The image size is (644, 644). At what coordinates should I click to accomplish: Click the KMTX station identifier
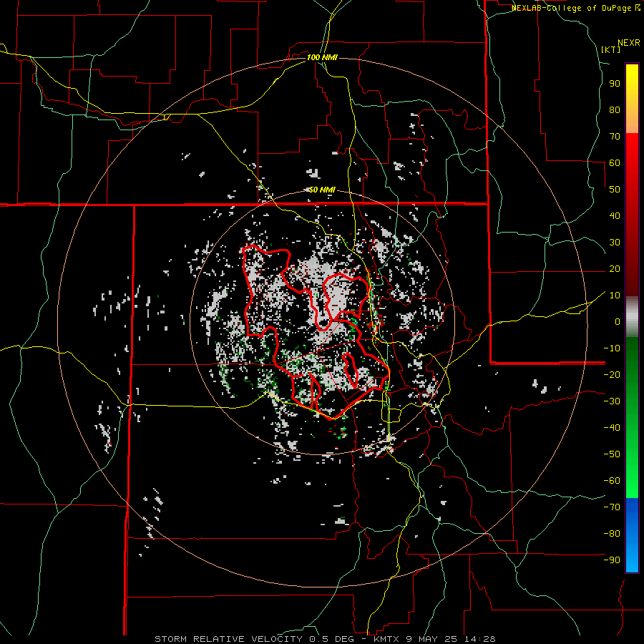[388, 639]
